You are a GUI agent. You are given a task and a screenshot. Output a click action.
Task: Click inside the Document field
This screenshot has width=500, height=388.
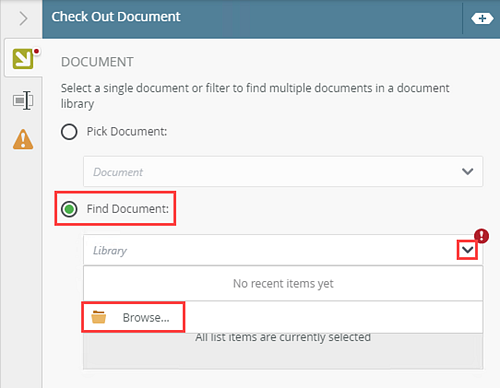[x=283, y=171]
